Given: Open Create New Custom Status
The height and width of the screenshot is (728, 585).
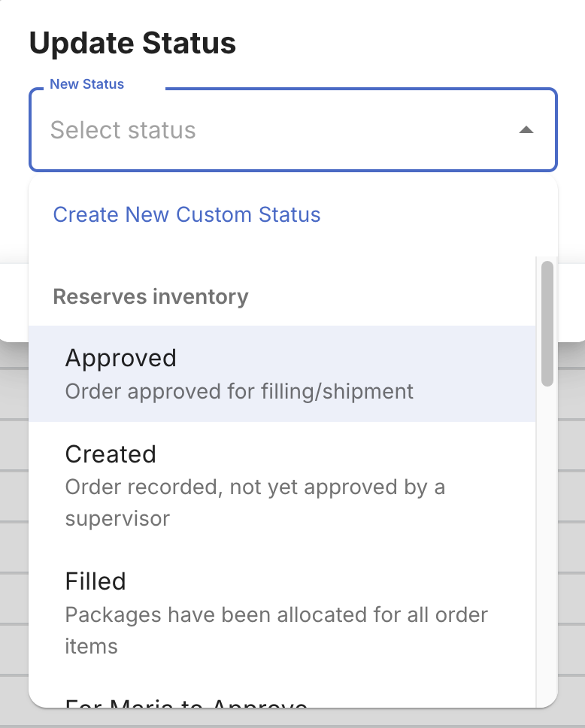Looking at the screenshot, I should coord(186,214).
